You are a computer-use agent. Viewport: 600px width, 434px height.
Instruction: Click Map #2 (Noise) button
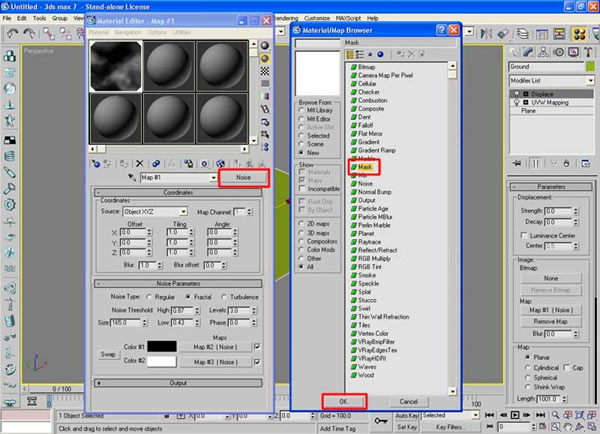(x=215, y=347)
